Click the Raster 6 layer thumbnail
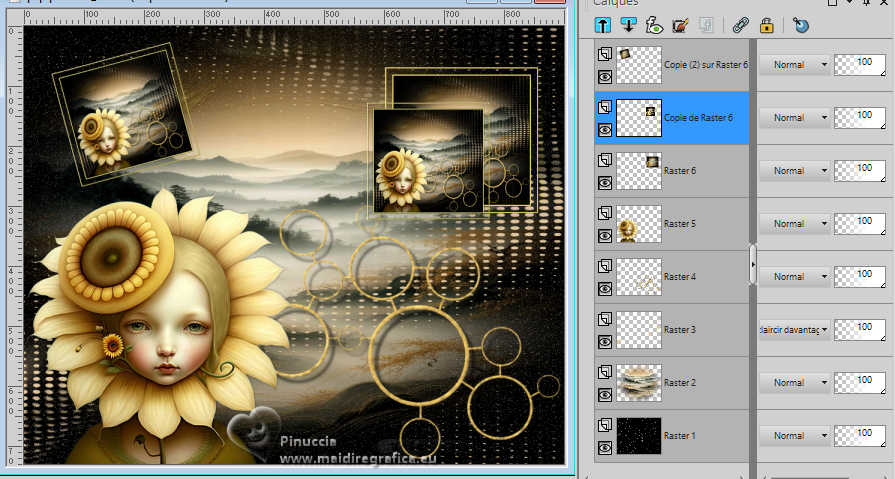 [639, 171]
